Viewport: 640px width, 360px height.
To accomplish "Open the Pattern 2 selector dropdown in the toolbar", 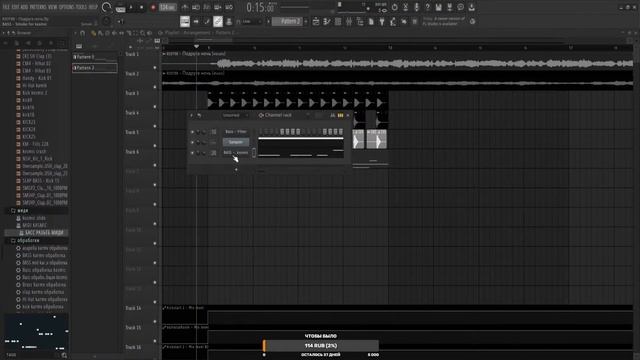I will (x=287, y=21).
